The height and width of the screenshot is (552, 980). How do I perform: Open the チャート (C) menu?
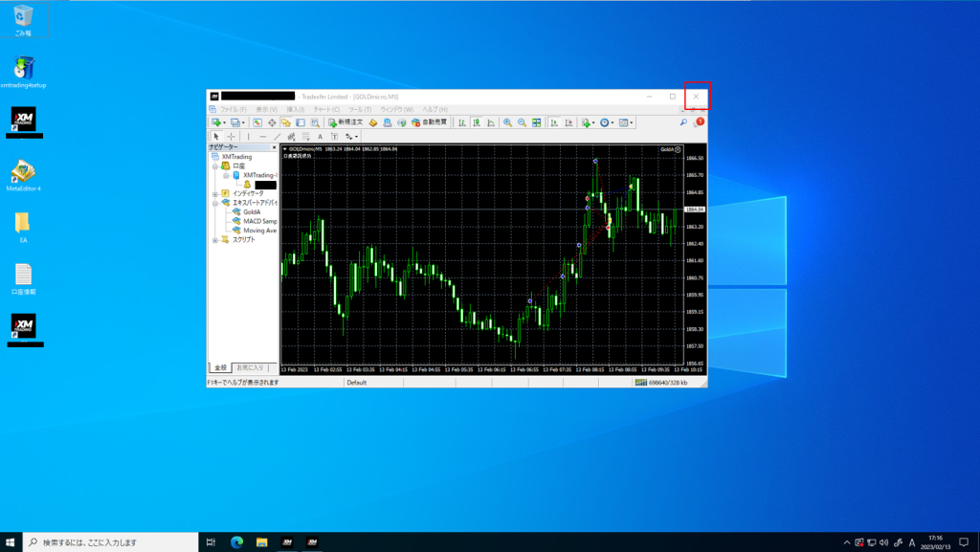[326, 110]
